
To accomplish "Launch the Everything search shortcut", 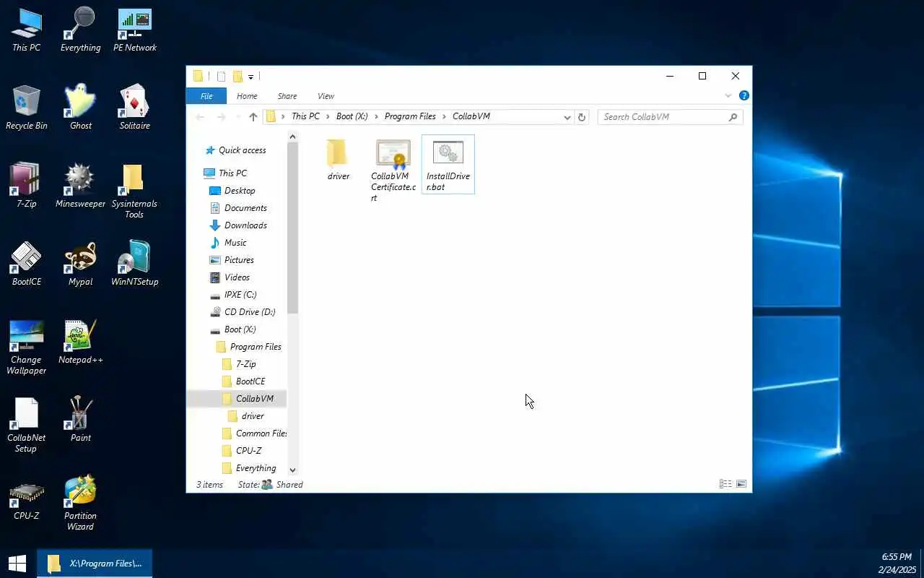I will pyautogui.click(x=80, y=30).
